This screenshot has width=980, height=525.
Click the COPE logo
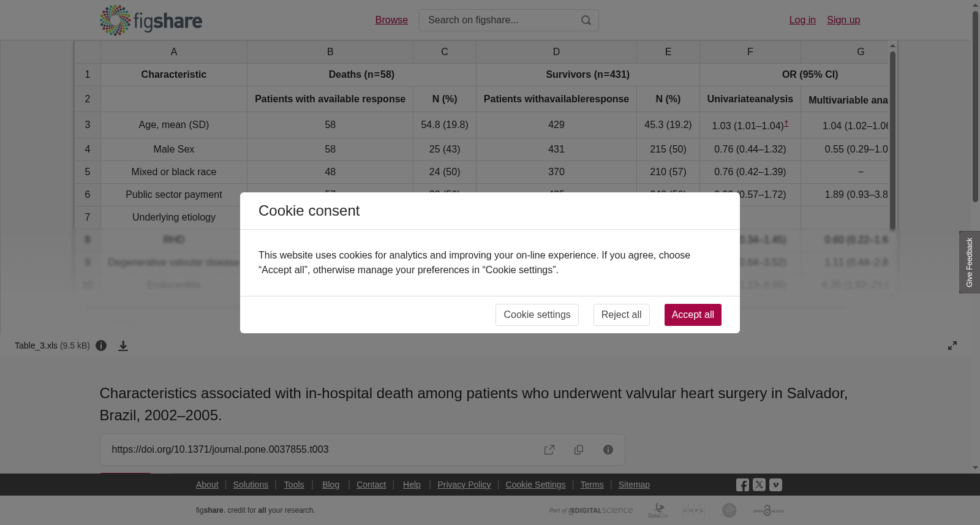coord(693,510)
